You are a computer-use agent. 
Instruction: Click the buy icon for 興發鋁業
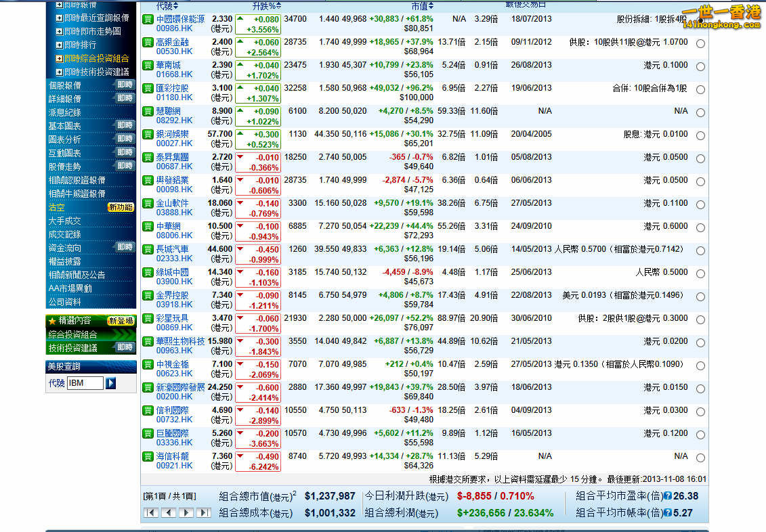[x=148, y=181]
